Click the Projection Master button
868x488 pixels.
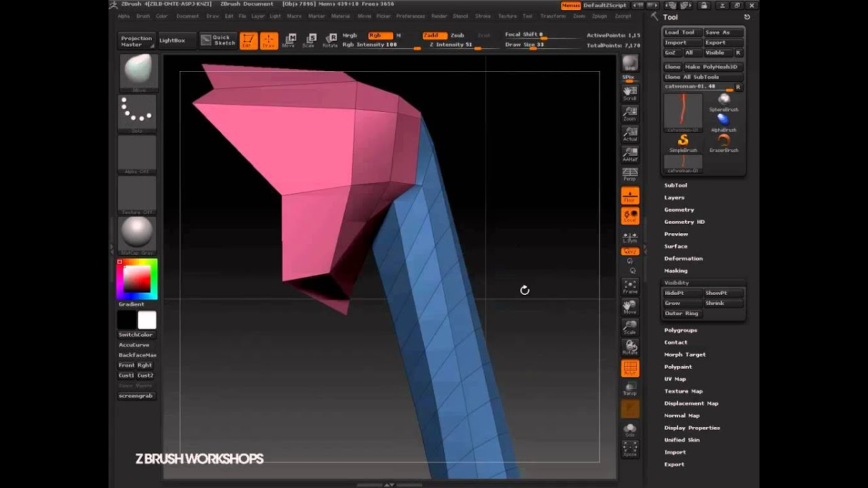(136, 41)
